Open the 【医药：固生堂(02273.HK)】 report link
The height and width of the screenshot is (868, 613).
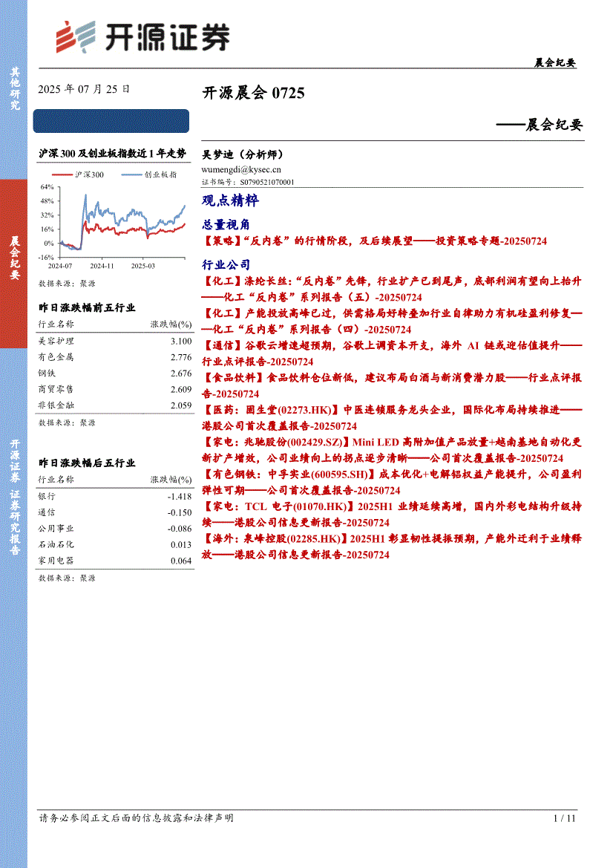392,417
